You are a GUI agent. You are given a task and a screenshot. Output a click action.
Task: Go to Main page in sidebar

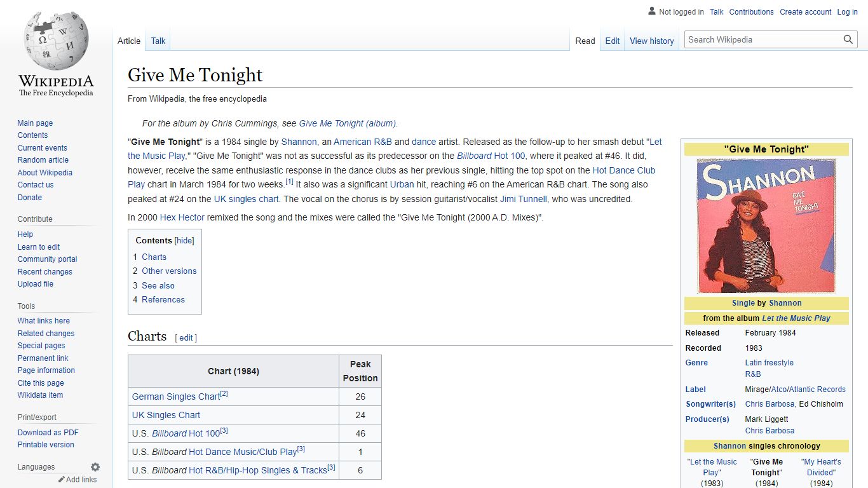35,123
